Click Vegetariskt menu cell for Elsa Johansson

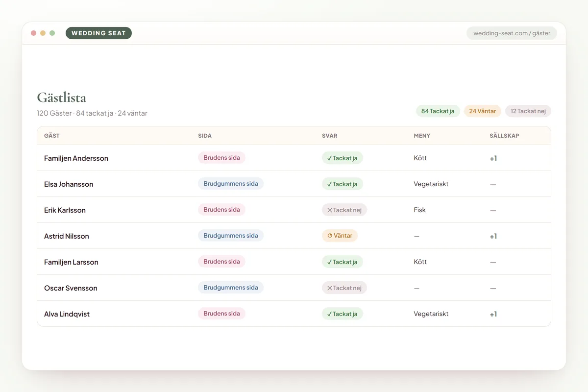[431, 184]
